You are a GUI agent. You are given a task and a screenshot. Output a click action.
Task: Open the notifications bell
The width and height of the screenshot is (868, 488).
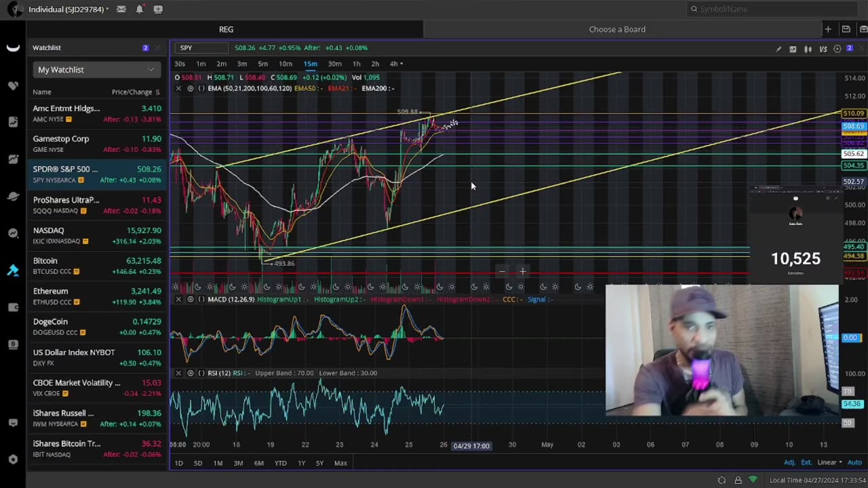click(140, 9)
